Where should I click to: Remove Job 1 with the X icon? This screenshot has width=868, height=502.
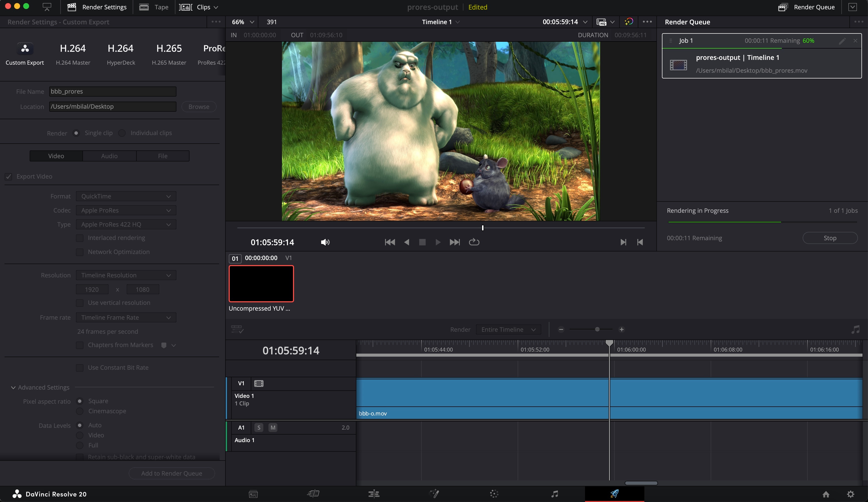click(855, 41)
